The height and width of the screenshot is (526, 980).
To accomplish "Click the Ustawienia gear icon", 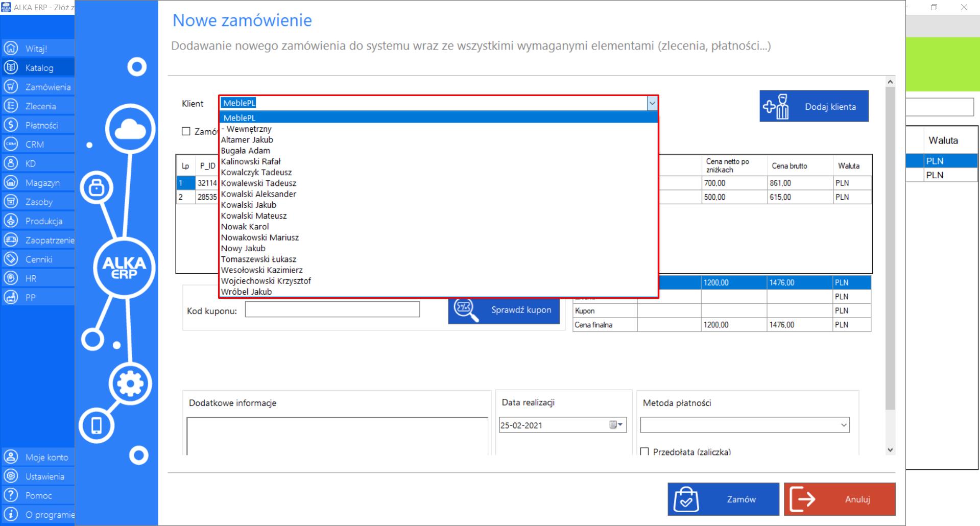I will tap(11, 476).
